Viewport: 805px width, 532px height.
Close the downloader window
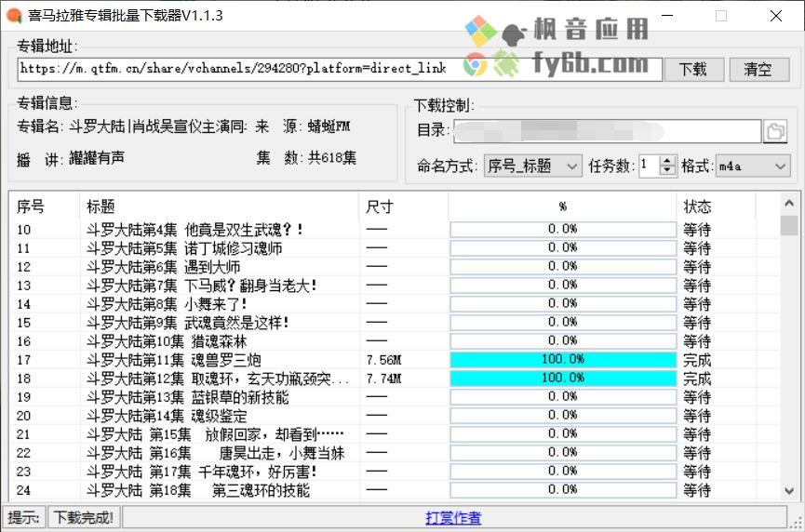click(776, 16)
